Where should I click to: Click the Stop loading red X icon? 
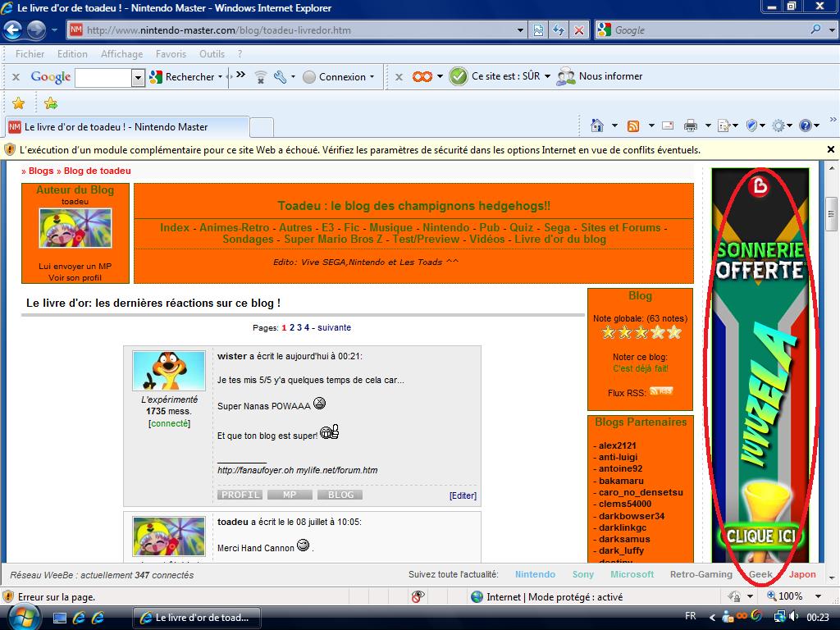pos(579,30)
